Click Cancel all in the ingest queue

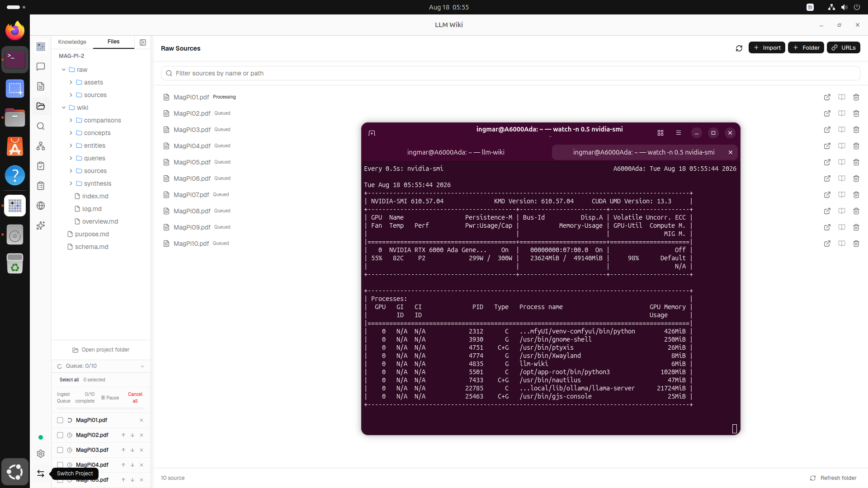pos(135,398)
